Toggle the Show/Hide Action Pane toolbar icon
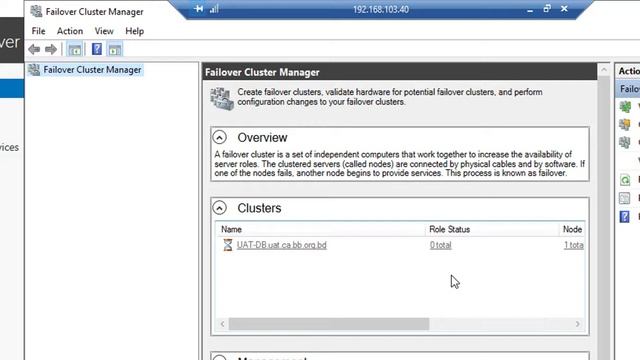This screenshot has height=360, width=640. (115, 50)
